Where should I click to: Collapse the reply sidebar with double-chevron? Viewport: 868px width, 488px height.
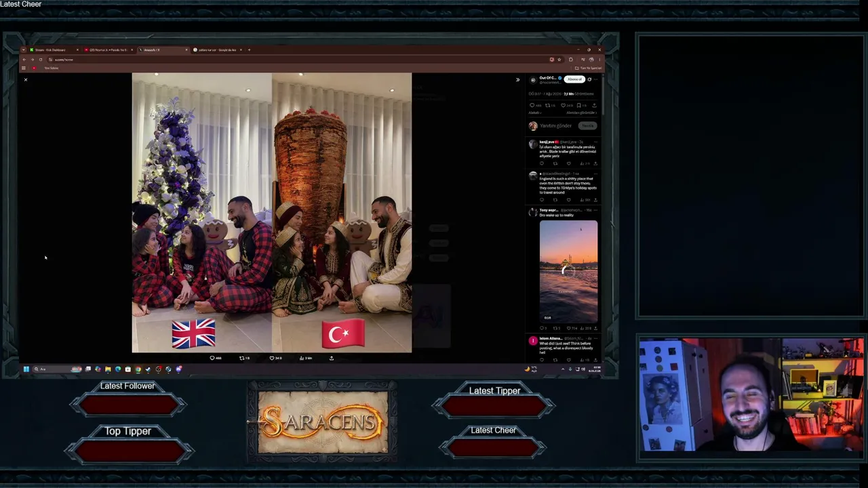pos(517,80)
